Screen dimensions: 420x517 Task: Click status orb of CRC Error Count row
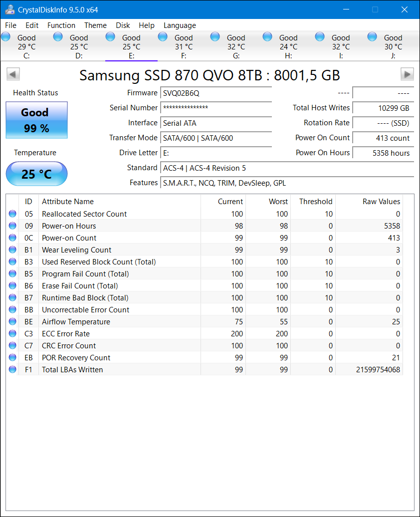click(x=12, y=345)
